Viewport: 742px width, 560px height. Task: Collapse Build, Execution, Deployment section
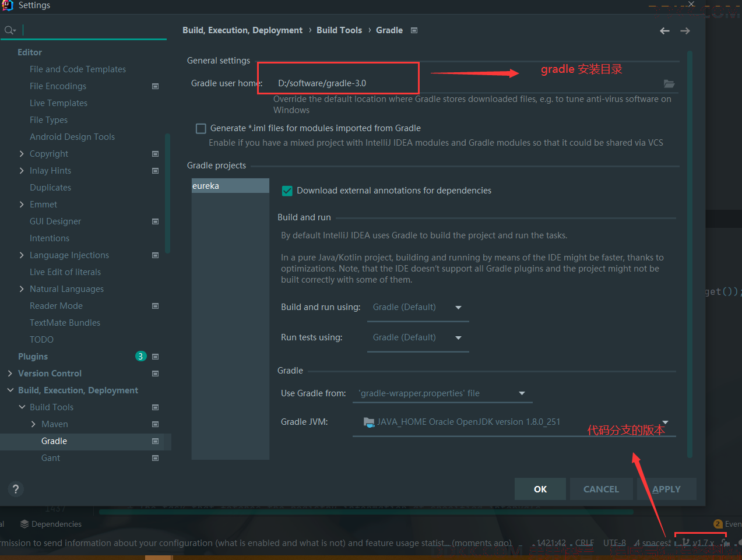pyautogui.click(x=10, y=390)
